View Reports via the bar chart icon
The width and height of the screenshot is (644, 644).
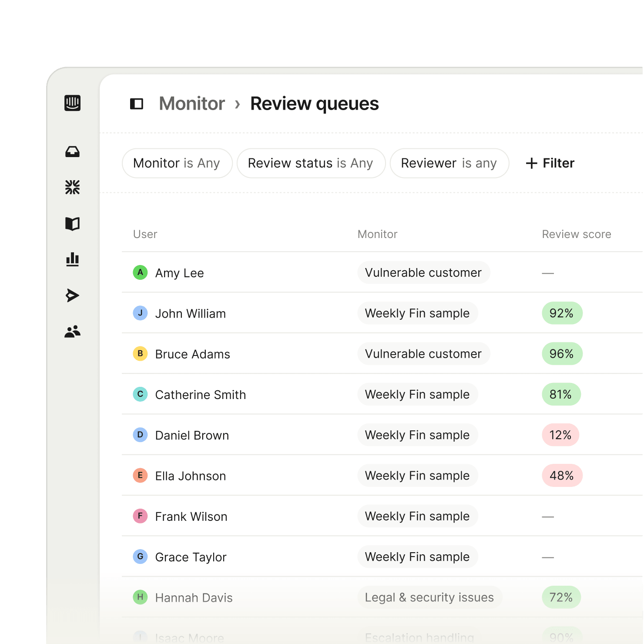[x=72, y=259]
